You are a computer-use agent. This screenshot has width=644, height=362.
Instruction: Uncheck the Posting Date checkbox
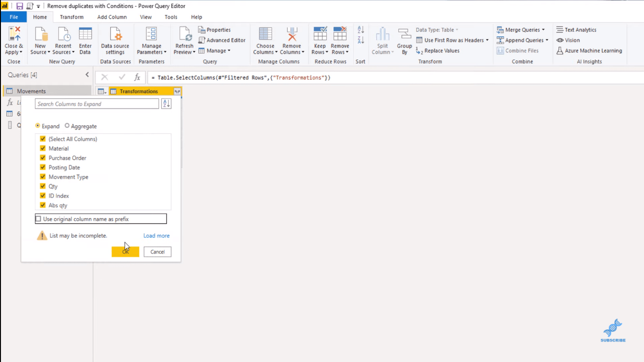click(43, 167)
